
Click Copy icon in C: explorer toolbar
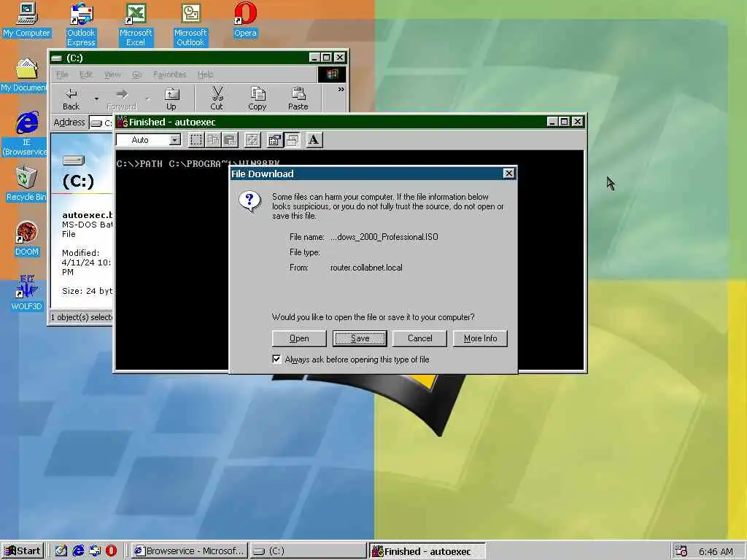[x=258, y=99]
